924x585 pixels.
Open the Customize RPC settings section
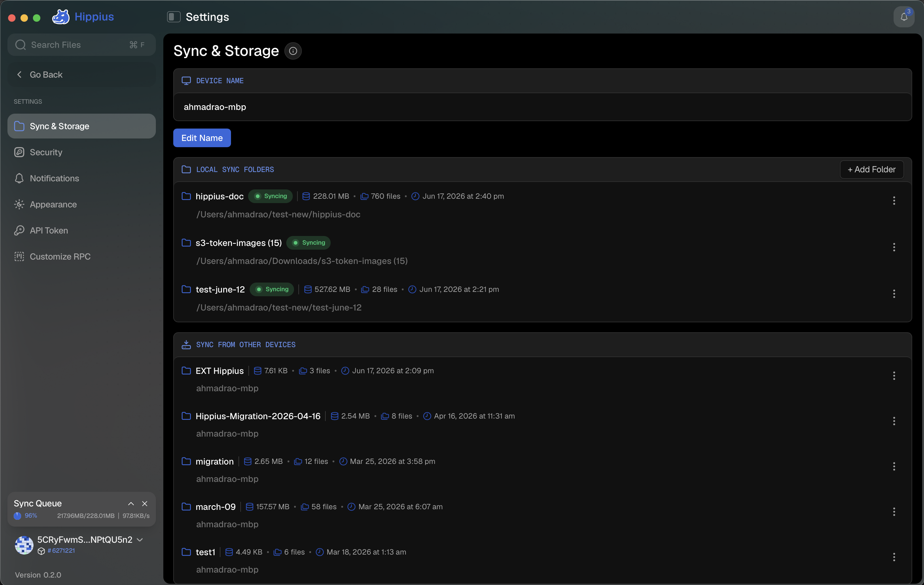pyautogui.click(x=81, y=256)
